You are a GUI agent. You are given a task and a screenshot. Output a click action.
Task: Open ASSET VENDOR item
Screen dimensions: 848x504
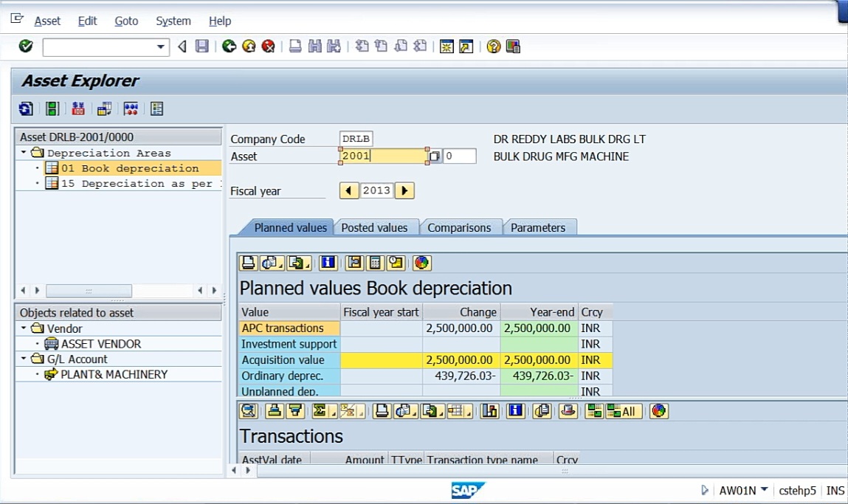(x=100, y=344)
